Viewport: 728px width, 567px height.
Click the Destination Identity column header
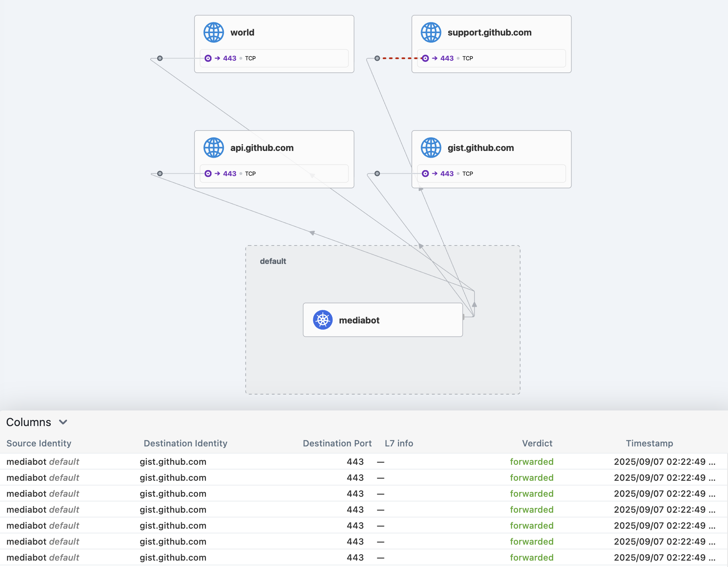point(186,443)
